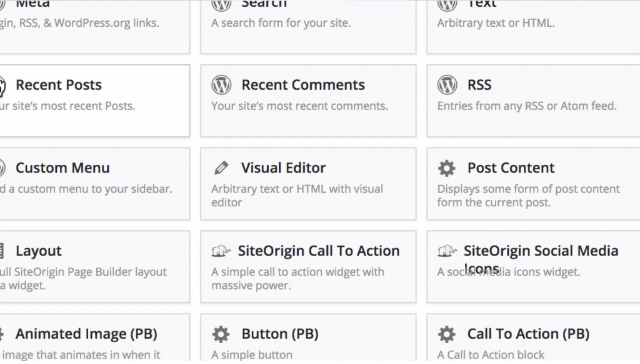This screenshot has height=364, width=640.
Task: Click the WordPress icon beside RSS
Action: pyautogui.click(x=447, y=85)
